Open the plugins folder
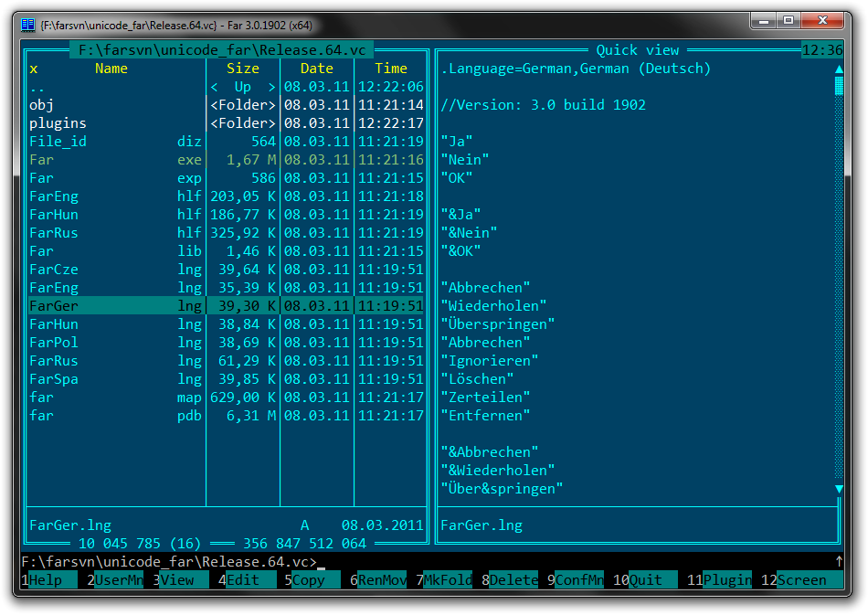Viewport: 868px width, 615px height. [x=58, y=123]
